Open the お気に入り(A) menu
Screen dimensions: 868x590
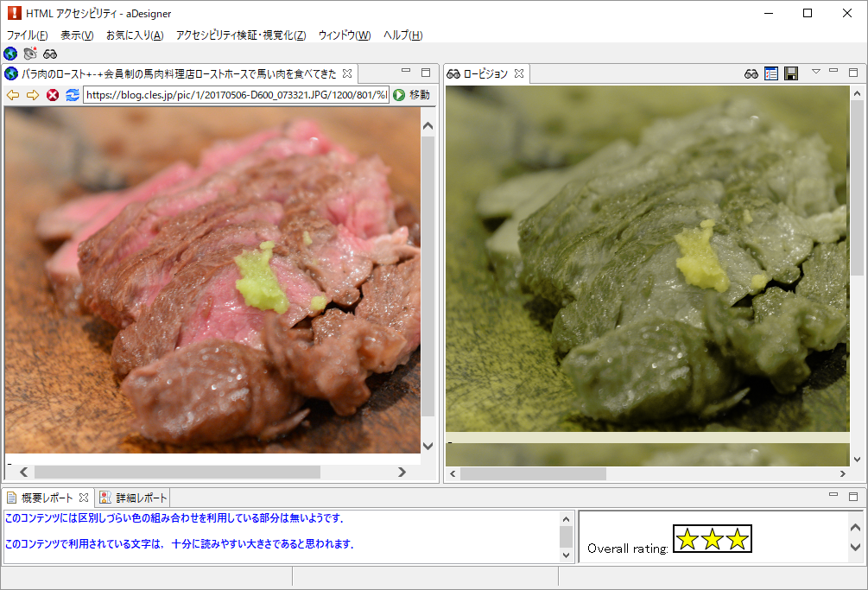point(135,35)
